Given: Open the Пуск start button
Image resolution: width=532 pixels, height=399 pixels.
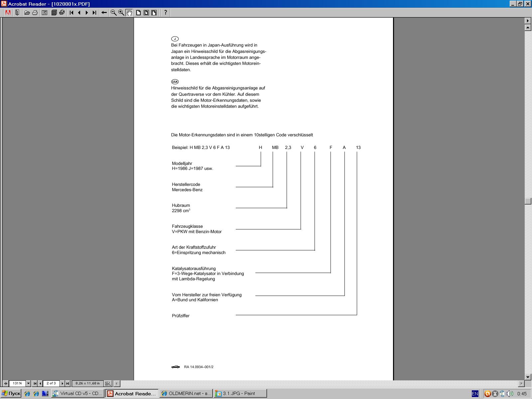Looking at the screenshot, I should tap(11, 394).
